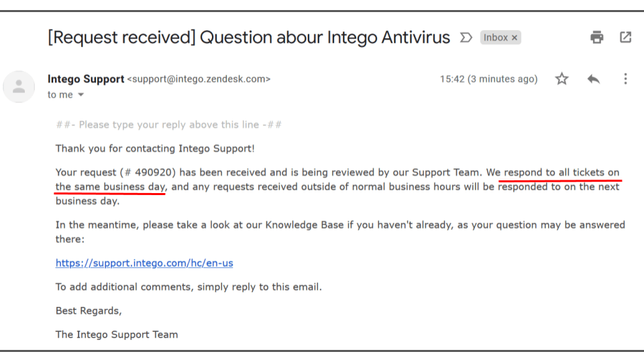644x362 pixels.
Task: Open the email in a new window
Action: click(625, 38)
